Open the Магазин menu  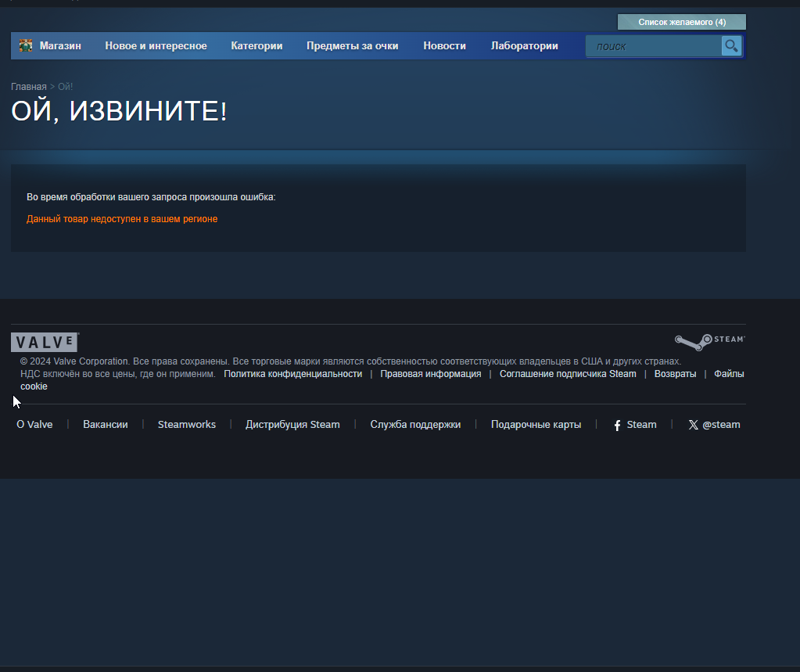tap(60, 46)
